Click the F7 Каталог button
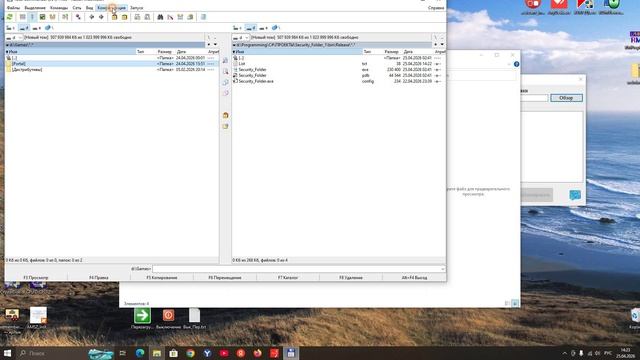The width and height of the screenshot is (640, 360). tap(288, 278)
